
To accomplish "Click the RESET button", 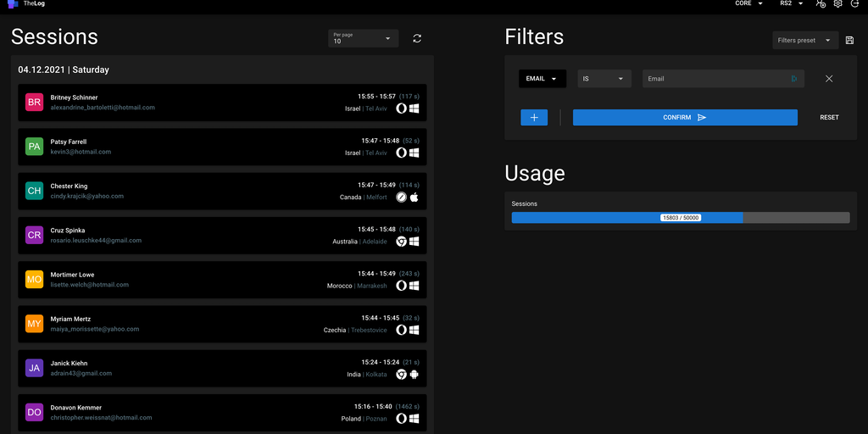I will click(x=829, y=118).
